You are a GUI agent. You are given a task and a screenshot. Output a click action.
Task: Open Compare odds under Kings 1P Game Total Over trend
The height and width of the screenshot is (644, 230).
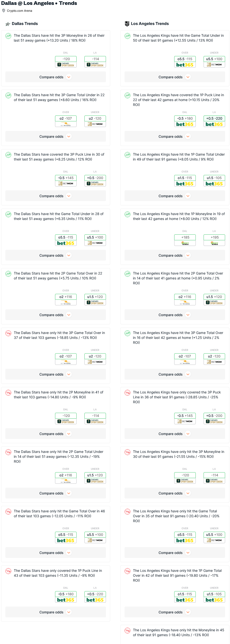[x=174, y=612]
